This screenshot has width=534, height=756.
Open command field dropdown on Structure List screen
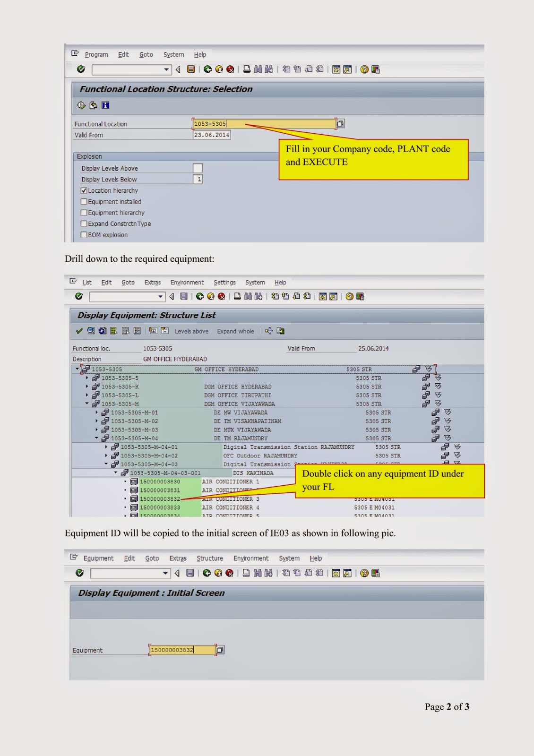(x=160, y=297)
